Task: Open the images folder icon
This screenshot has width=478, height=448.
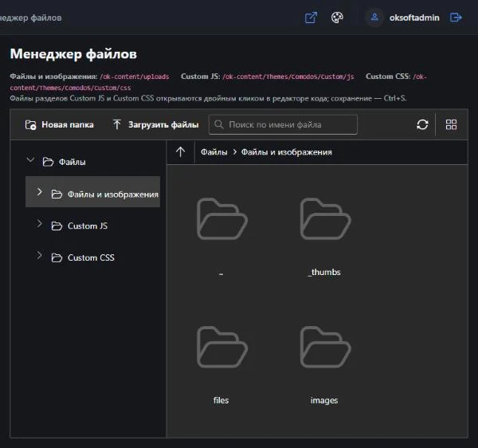Action: tap(325, 347)
